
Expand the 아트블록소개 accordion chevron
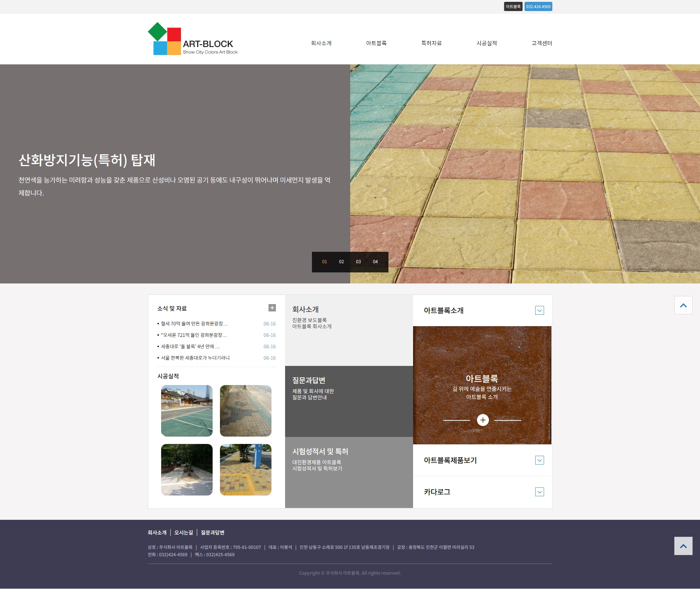pos(539,310)
